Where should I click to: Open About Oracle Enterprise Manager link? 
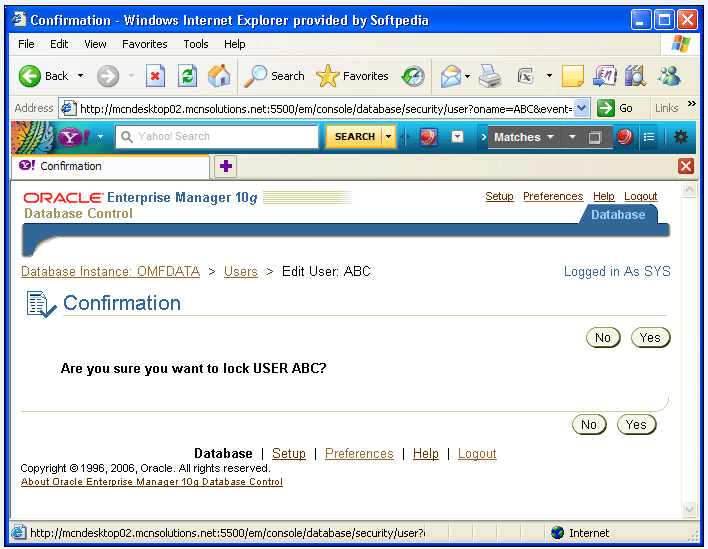[152, 482]
